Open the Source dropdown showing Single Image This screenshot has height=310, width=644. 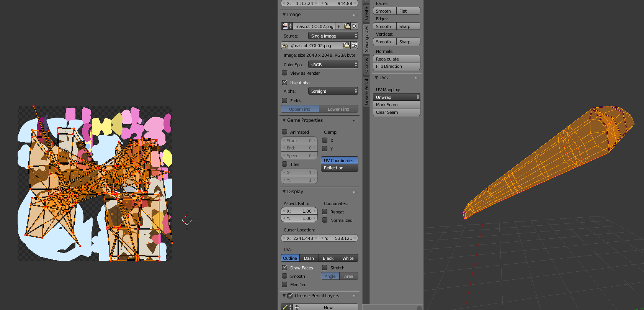pyautogui.click(x=333, y=36)
